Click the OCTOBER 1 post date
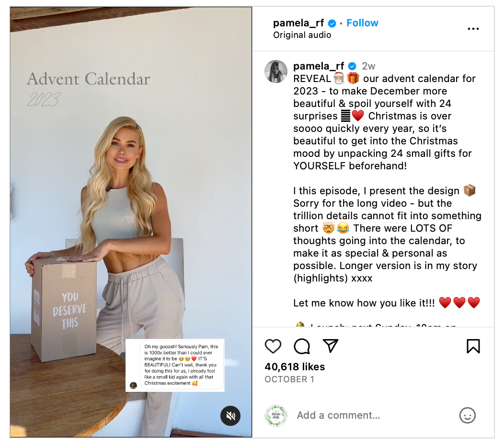 [x=289, y=379]
